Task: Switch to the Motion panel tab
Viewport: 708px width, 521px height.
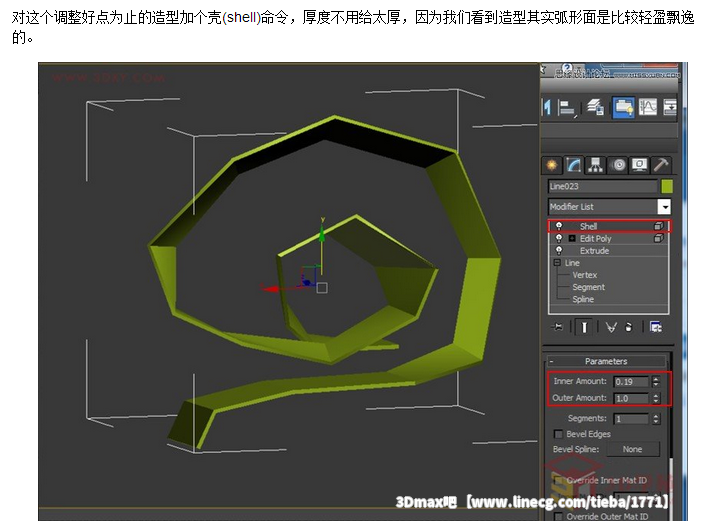Action: point(618,165)
